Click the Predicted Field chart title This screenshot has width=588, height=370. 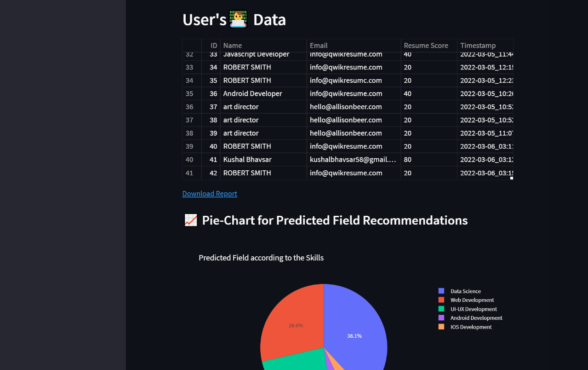coord(261,258)
